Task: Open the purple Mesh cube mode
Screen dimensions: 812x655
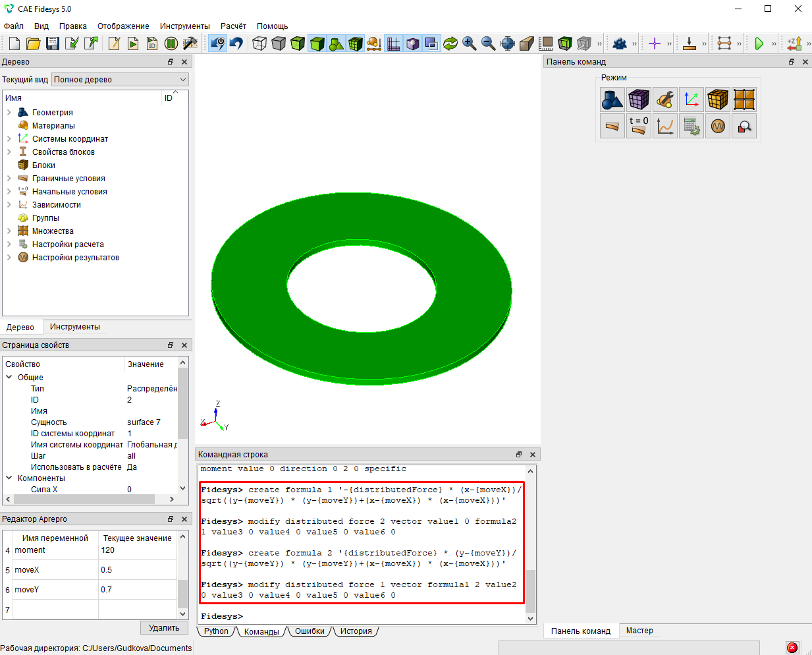Action: point(639,100)
